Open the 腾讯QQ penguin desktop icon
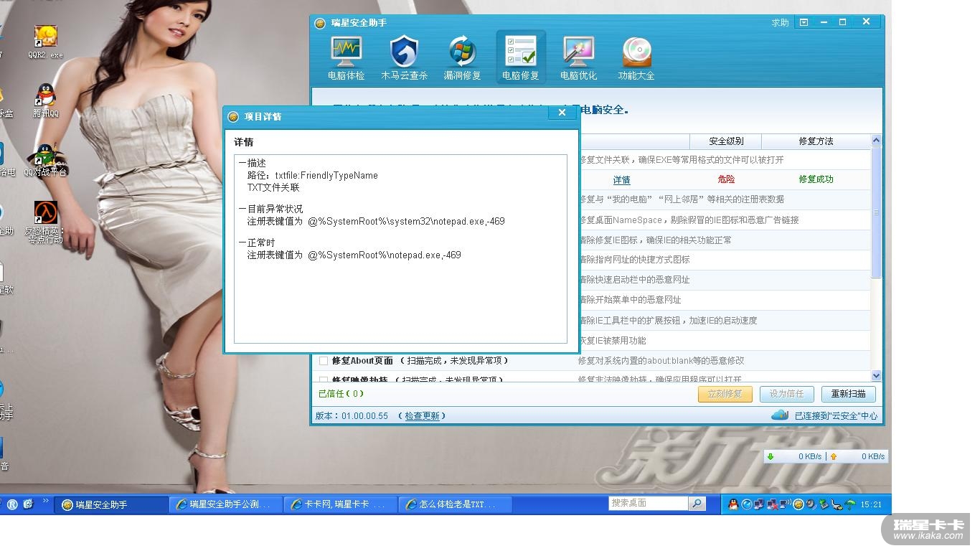Image resolution: width=980 pixels, height=551 pixels. click(45, 100)
